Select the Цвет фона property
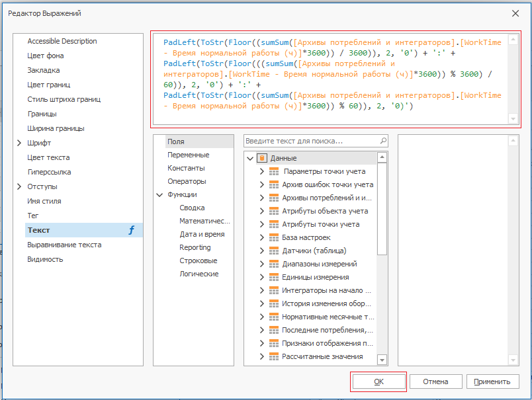Screen dimensions: 532x400 click(x=46, y=56)
